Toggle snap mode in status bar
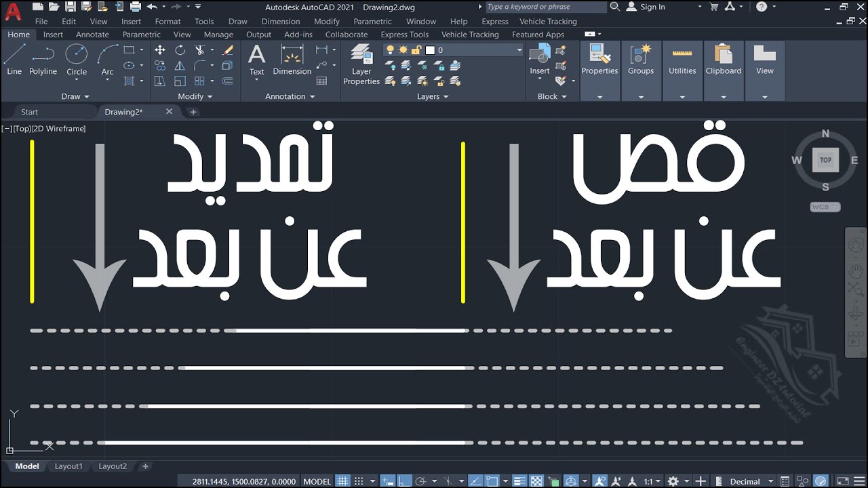Viewport: 868px width, 488px height. [359, 481]
